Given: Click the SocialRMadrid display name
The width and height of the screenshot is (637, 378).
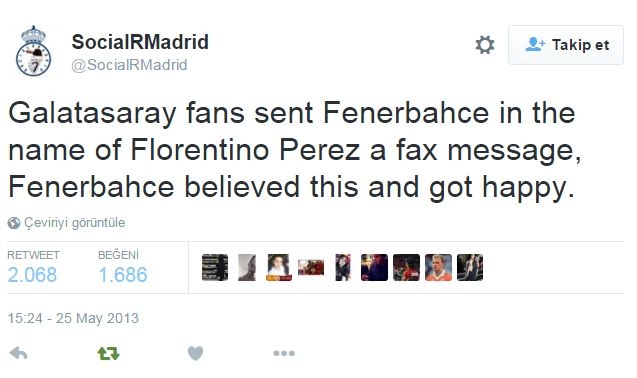Looking at the screenshot, I should 140,42.
